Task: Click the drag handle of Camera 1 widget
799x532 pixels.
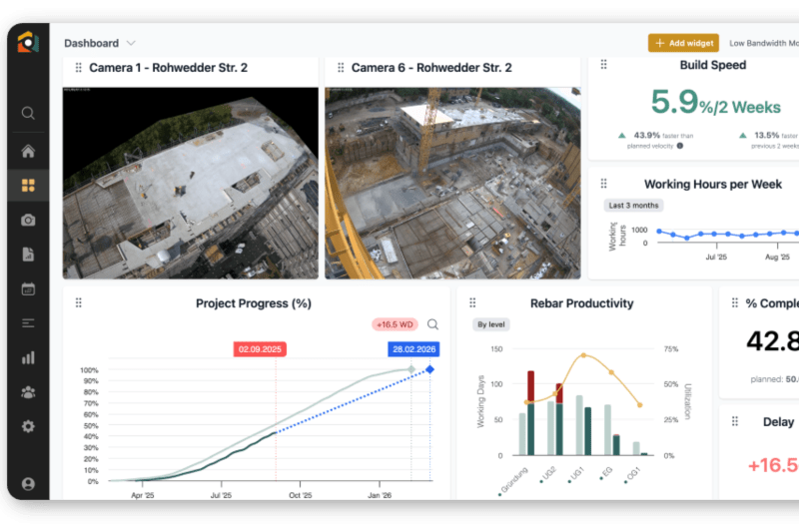Action: [x=79, y=67]
